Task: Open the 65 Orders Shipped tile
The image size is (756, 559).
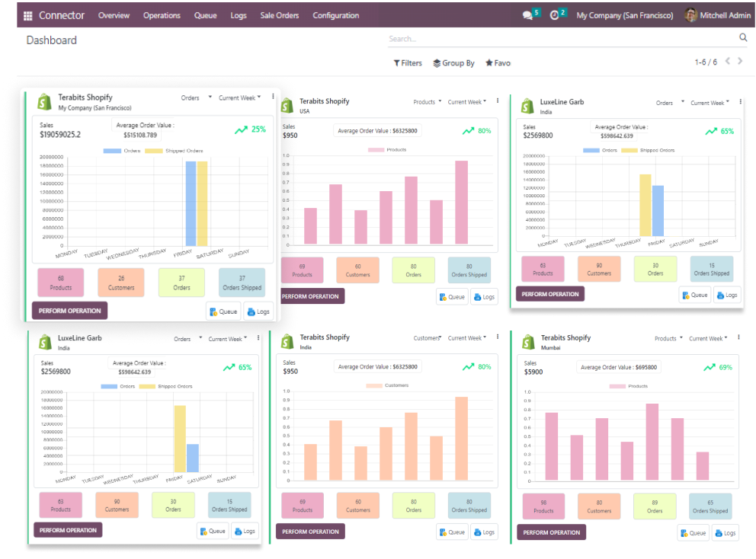Action: [710, 506]
